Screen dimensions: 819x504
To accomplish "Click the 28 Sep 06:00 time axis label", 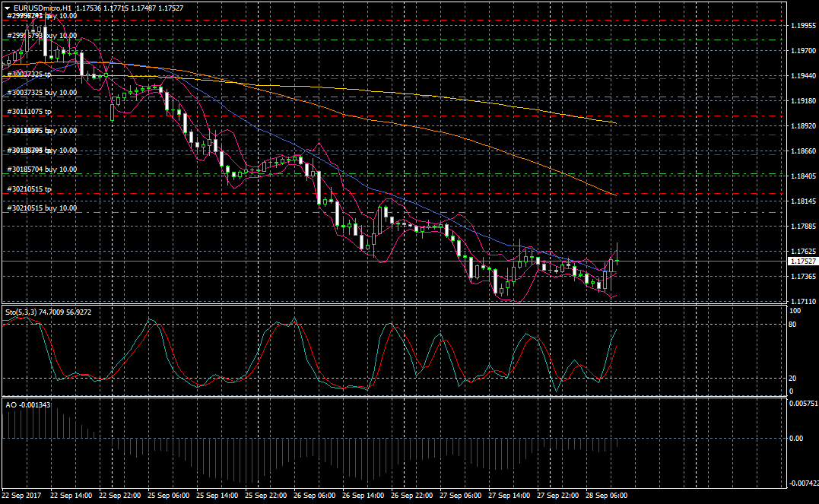I will click(608, 495).
